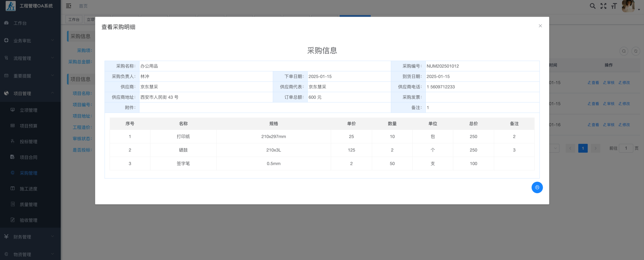Go to page 1 in pagination
The image size is (644, 260).
tap(583, 148)
